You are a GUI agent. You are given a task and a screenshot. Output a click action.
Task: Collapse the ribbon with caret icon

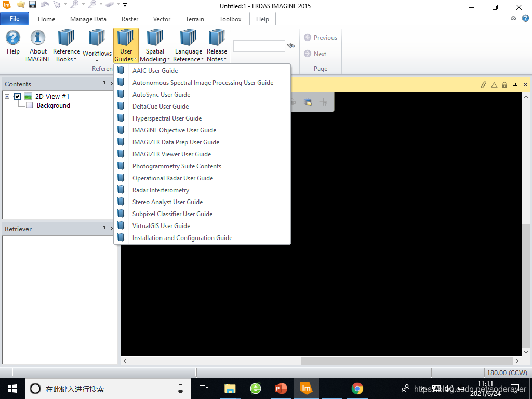coord(513,18)
